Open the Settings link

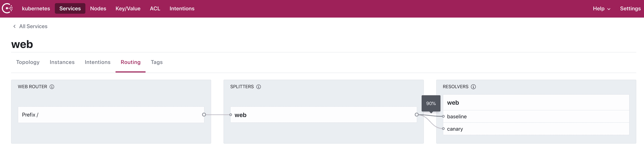[x=630, y=9]
